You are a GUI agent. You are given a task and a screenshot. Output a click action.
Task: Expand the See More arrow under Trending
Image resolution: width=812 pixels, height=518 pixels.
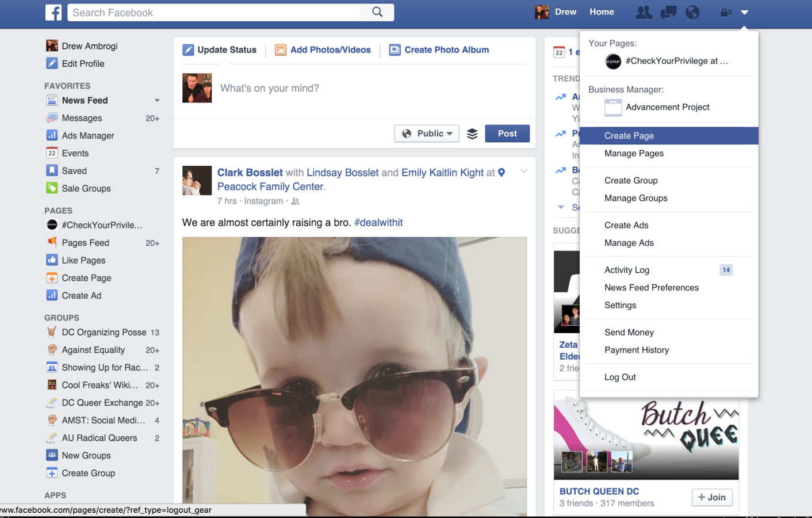[x=561, y=207]
